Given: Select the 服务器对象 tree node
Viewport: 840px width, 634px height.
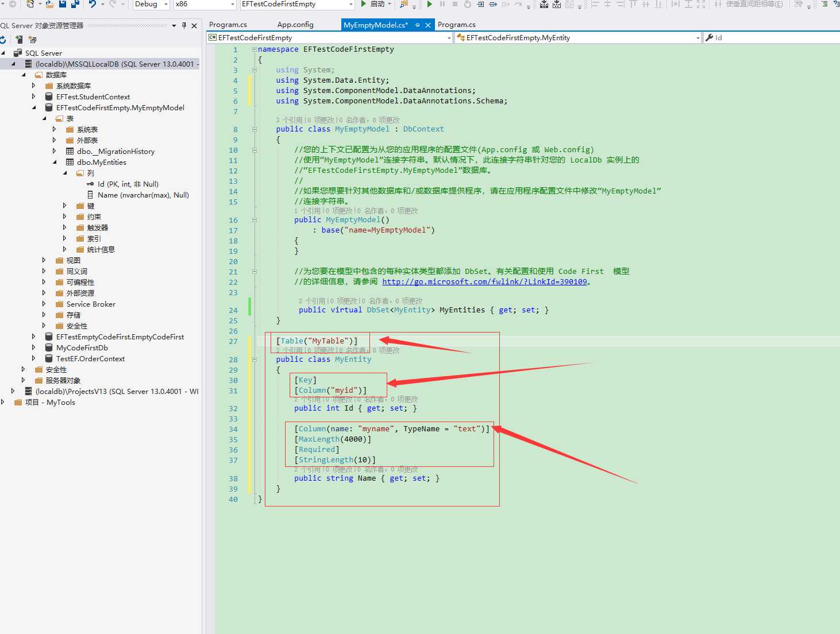Looking at the screenshot, I should (63, 381).
